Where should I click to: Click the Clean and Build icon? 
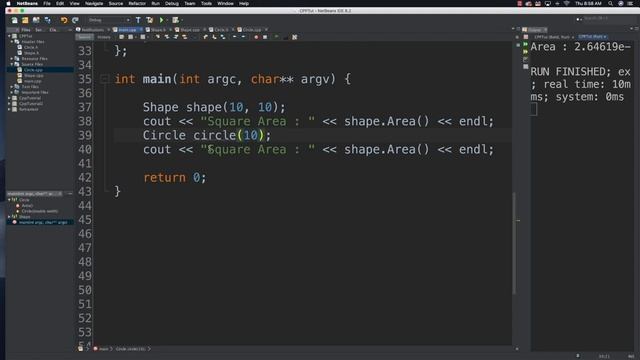149,20
